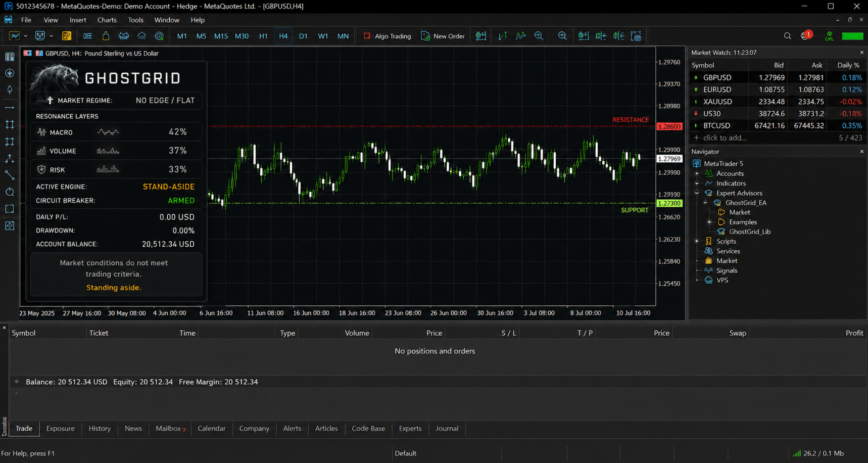868x463 pixels.
Task: Switch chart timeframe to M5
Action: point(201,36)
